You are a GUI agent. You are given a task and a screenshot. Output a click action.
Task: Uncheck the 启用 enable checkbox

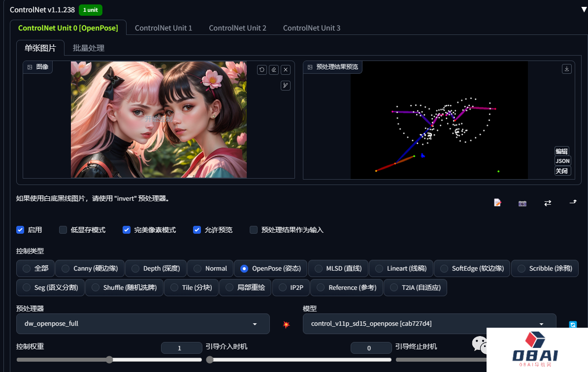pos(20,230)
